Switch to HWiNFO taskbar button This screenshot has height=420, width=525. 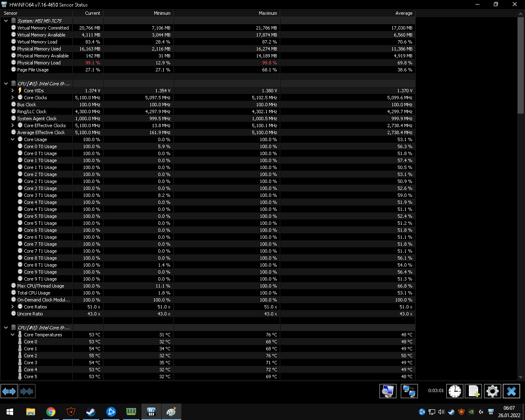click(x=151, y=412)
